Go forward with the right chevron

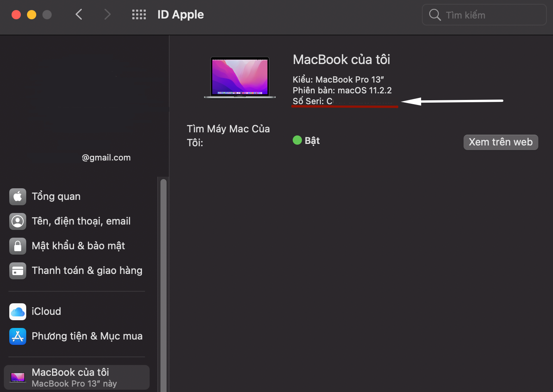(x=107, y=15)
